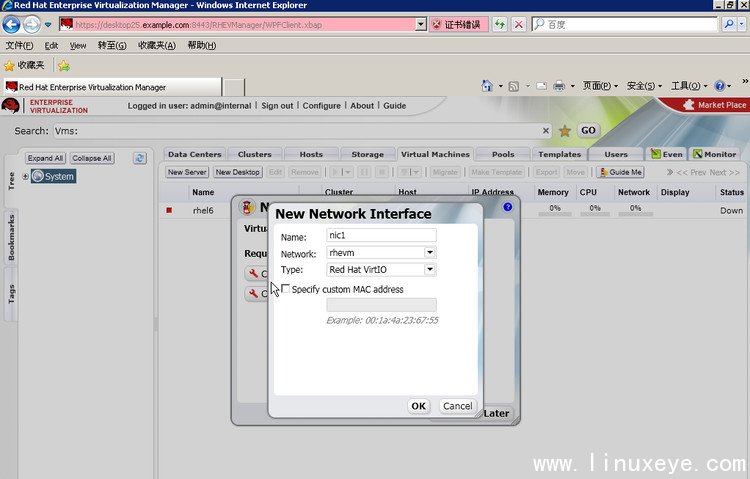Open the Edit menu
The height and width of the screenshot is (479, 750).
51,45
